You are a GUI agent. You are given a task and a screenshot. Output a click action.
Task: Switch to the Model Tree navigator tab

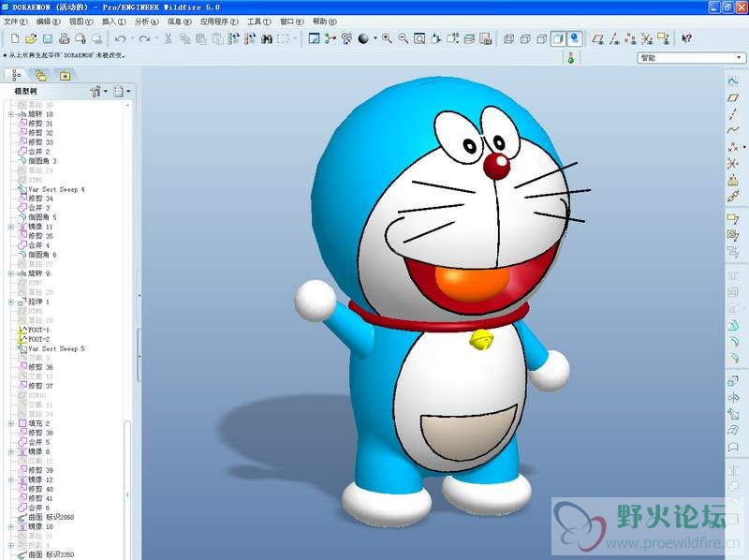click(17, 75)
